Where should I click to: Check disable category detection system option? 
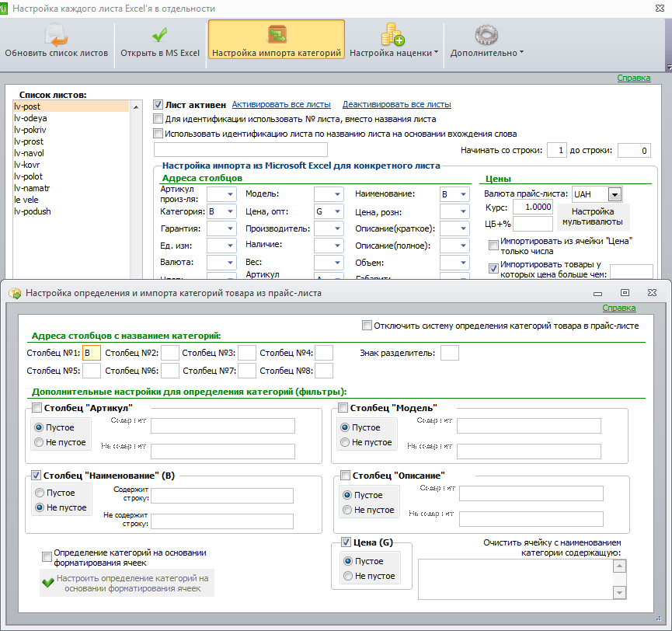[x=367, y=326]
